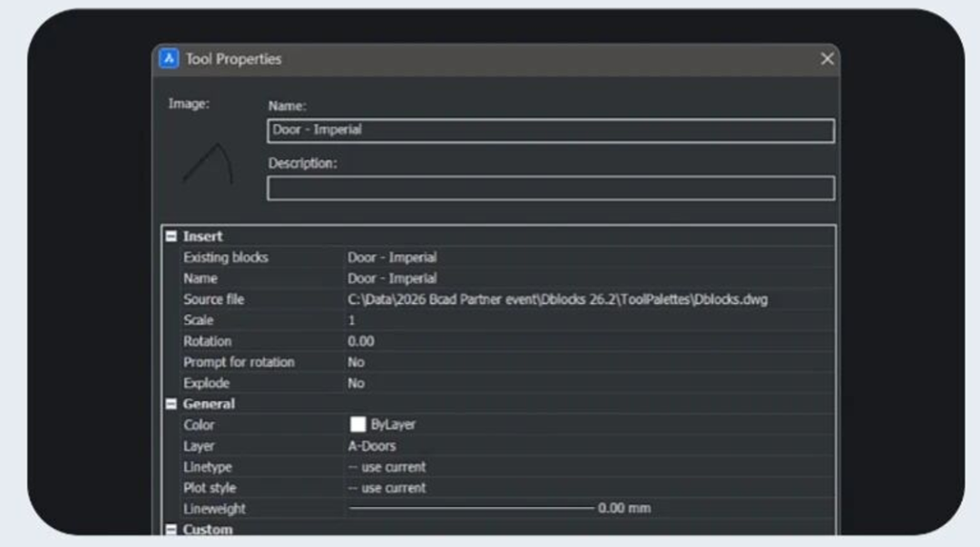Close the Tool Properties dialog
Screen dimensions: 980x547
click(827, 59)
